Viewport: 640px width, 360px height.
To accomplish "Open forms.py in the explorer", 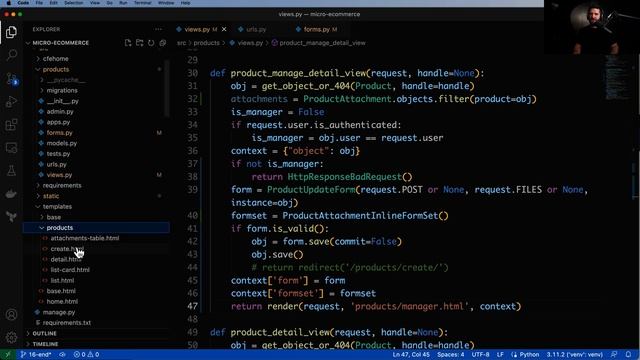I will 59,133.
